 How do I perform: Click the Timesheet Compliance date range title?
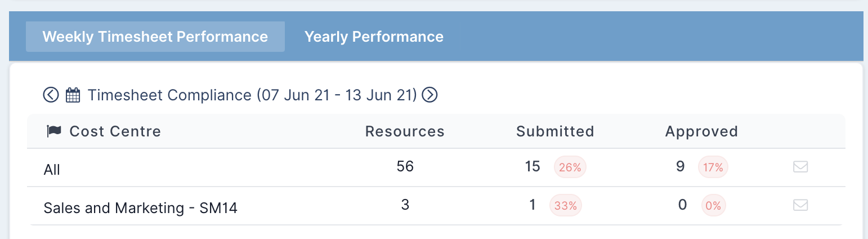(x=252, y=95)
